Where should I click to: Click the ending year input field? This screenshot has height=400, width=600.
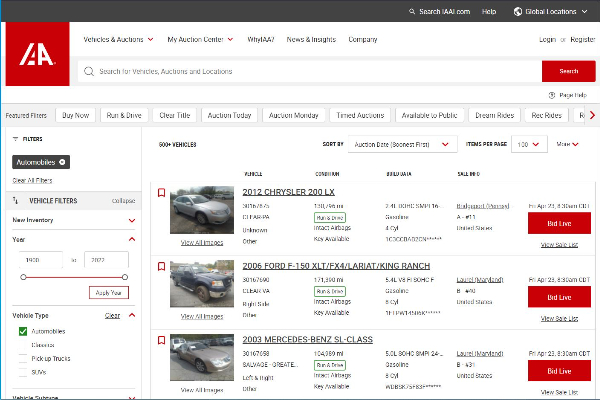[x=106, y=260]
